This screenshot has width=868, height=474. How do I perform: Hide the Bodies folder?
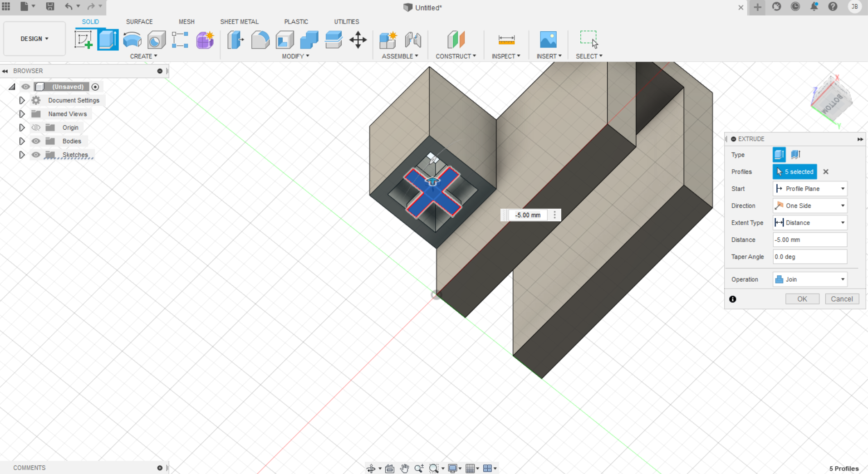pos(36,141)
